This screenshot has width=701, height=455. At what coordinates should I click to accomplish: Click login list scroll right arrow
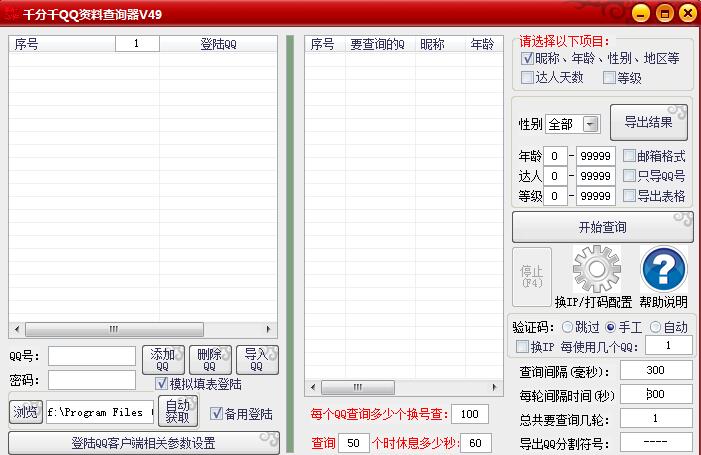point(268,329)
